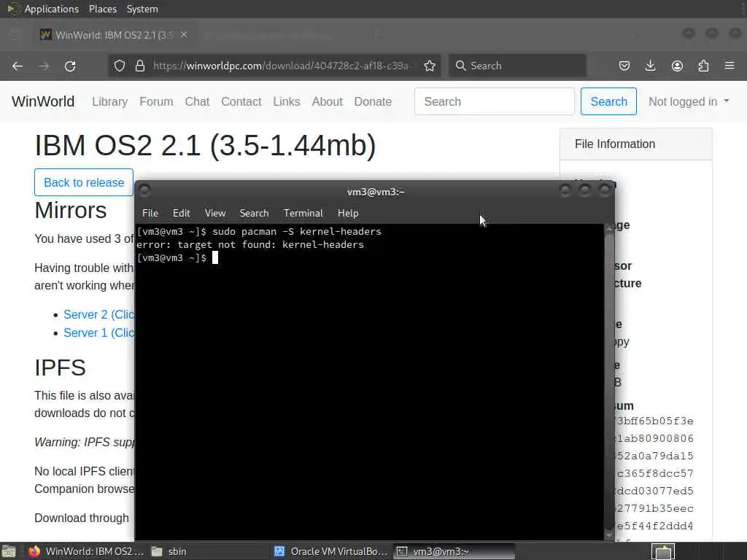Viewport: 747px width, 560px height.
Task: Click the Back to release button
Action: click(x=84, y=182)
